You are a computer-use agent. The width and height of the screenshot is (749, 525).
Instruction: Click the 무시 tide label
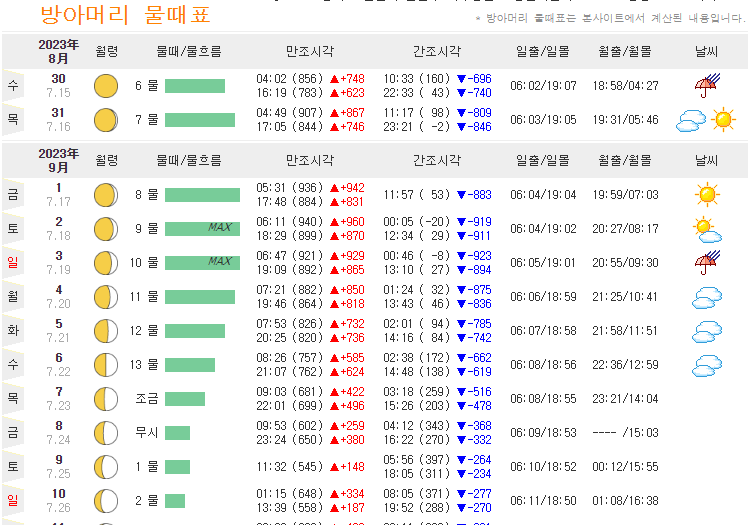click(x=147, y=433)
